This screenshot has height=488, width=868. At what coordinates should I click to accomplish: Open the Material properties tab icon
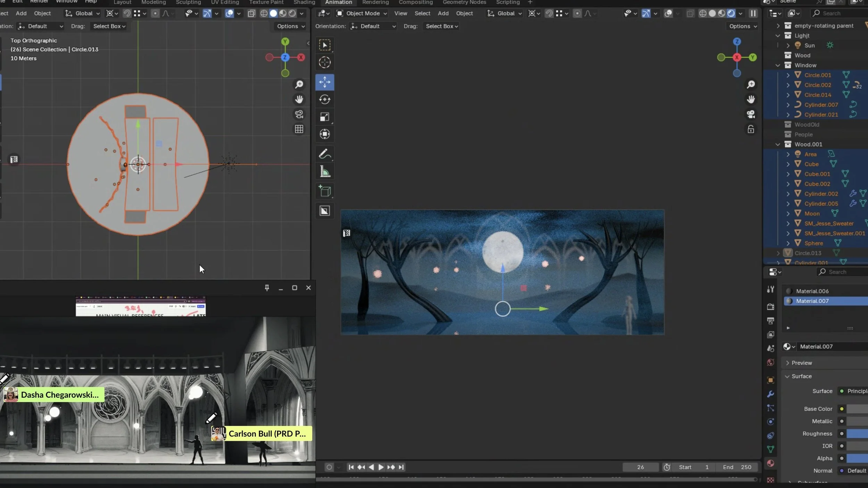(x=770, y=463)
